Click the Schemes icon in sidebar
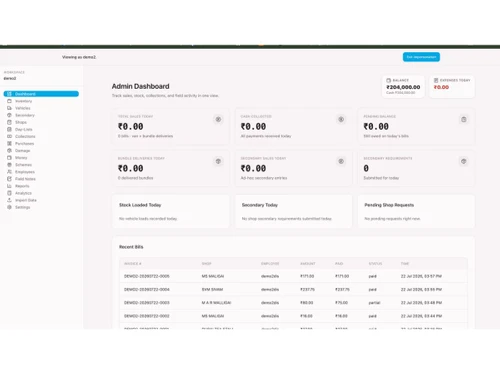Viewport: 500px width, 375px height. point(9,165)
